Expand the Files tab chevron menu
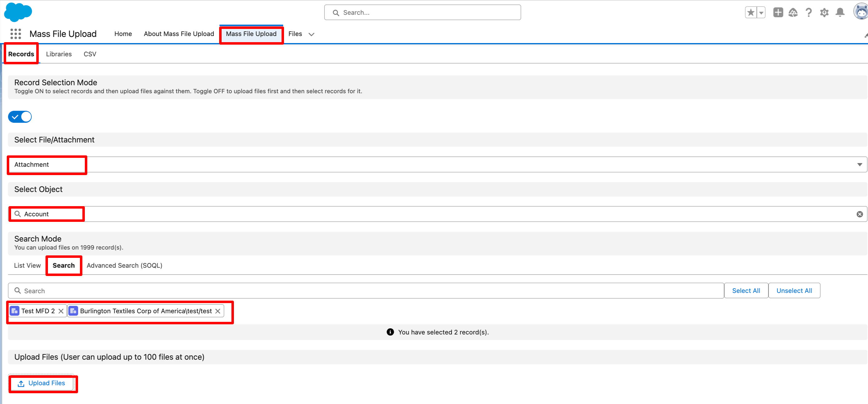Viewport: 868px width, 404px height. tap(311, 34)
